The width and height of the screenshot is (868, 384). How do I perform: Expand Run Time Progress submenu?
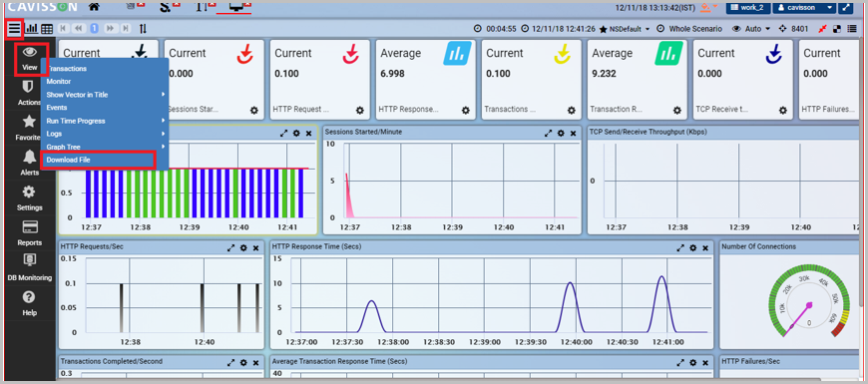tap(104, 121)
